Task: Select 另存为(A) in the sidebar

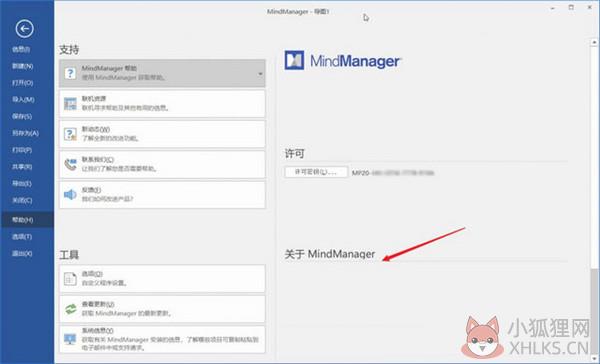Action: pos(25,133)
